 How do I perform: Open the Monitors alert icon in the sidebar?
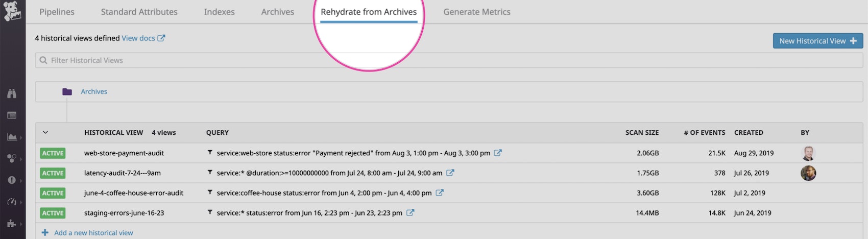12,180
